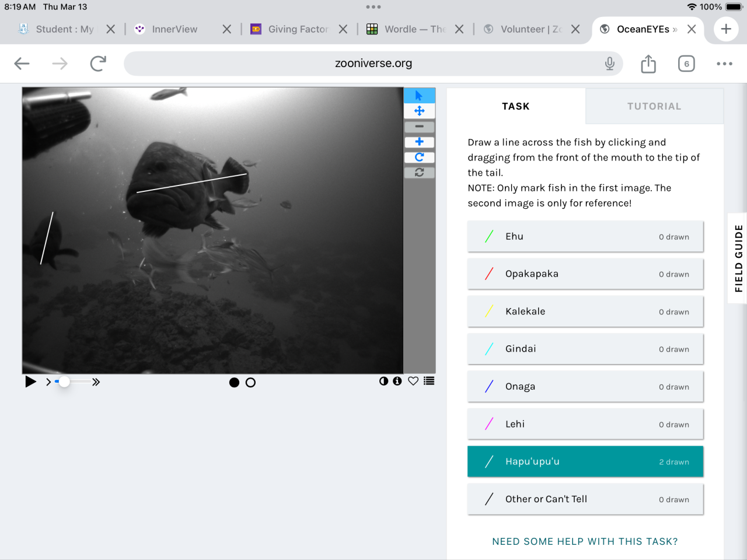The width and height of the screenshot is (747, 560).
Task: Switch to the TUTORIAL tab
Action: tap(654, 106)
